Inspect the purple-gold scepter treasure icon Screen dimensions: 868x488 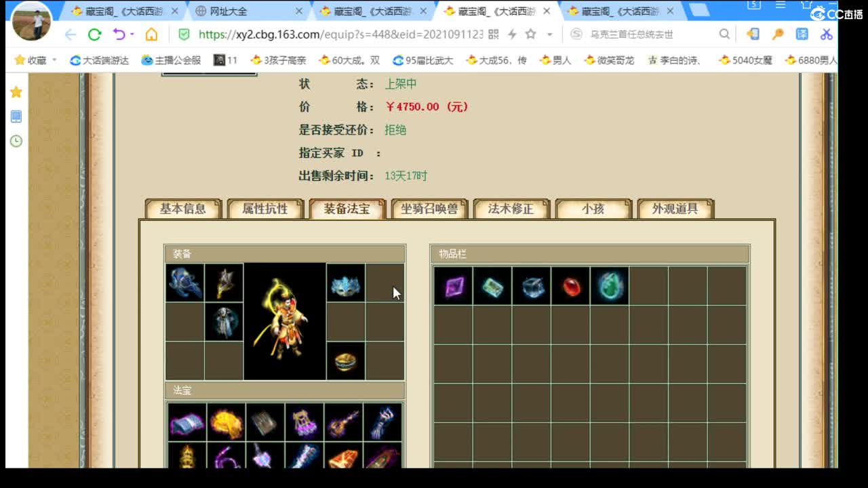click(343, 422)
